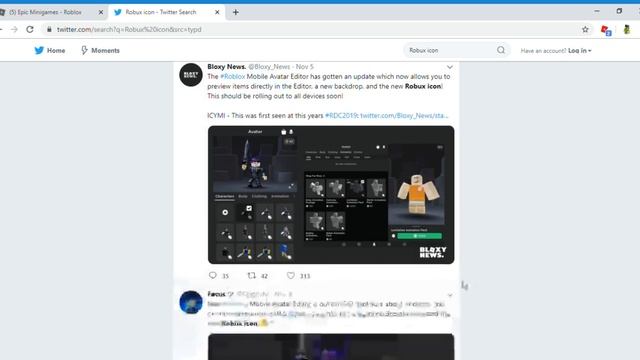
Task: Click the search magnifier icon
Action: (501, 50)
